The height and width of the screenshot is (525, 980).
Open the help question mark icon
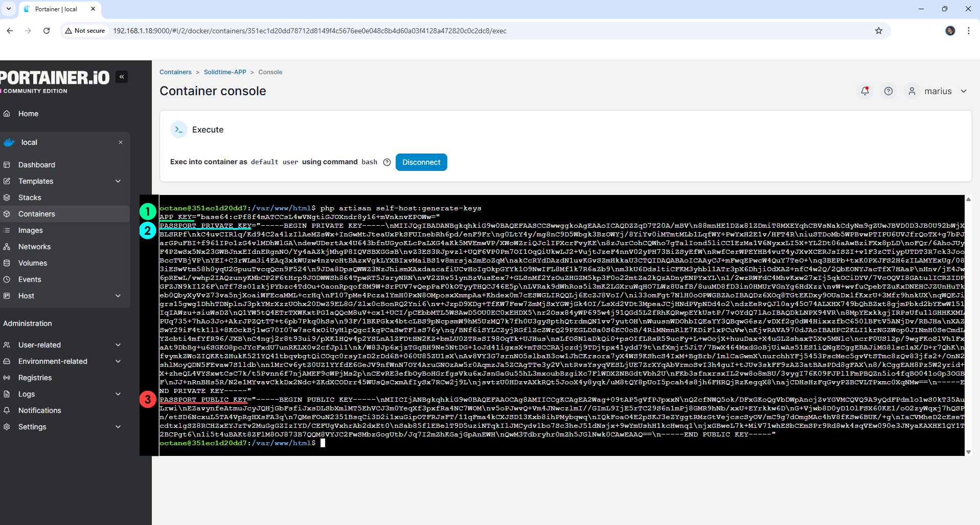point(888,91)
